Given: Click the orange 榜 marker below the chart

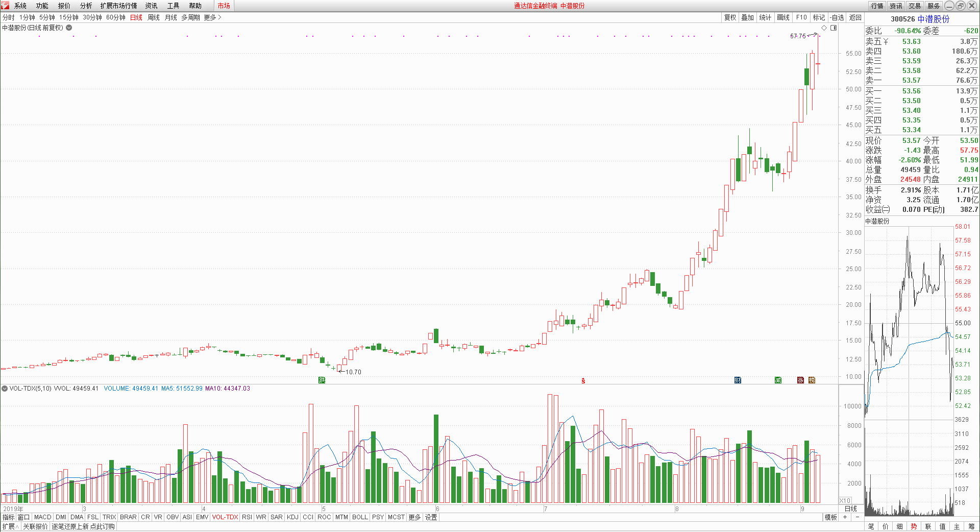Looking at the screenshot, I should [812, 380].
